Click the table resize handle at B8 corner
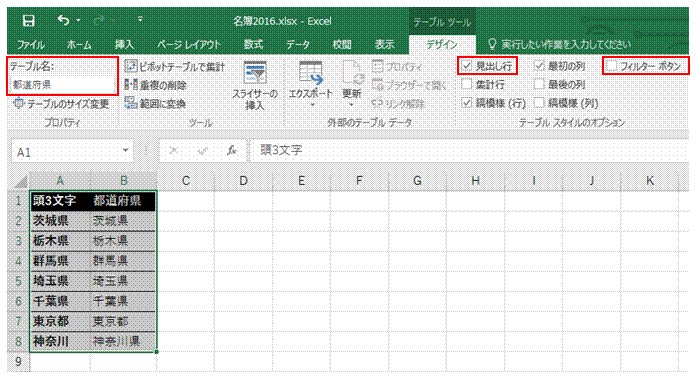 pyautogui.click(x=156, y=352)
